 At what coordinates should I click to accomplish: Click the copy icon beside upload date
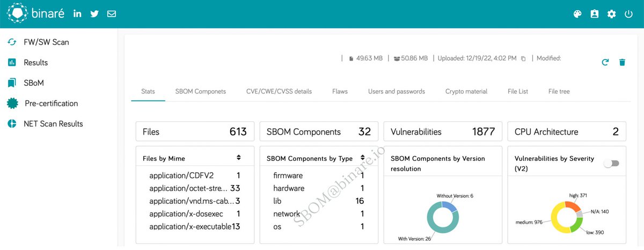coord(523,58)
